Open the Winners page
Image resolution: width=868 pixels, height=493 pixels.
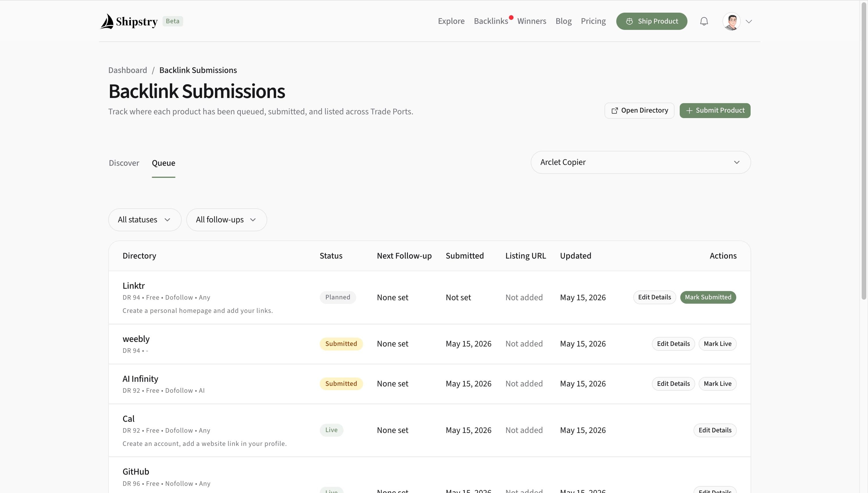(531, 21)
